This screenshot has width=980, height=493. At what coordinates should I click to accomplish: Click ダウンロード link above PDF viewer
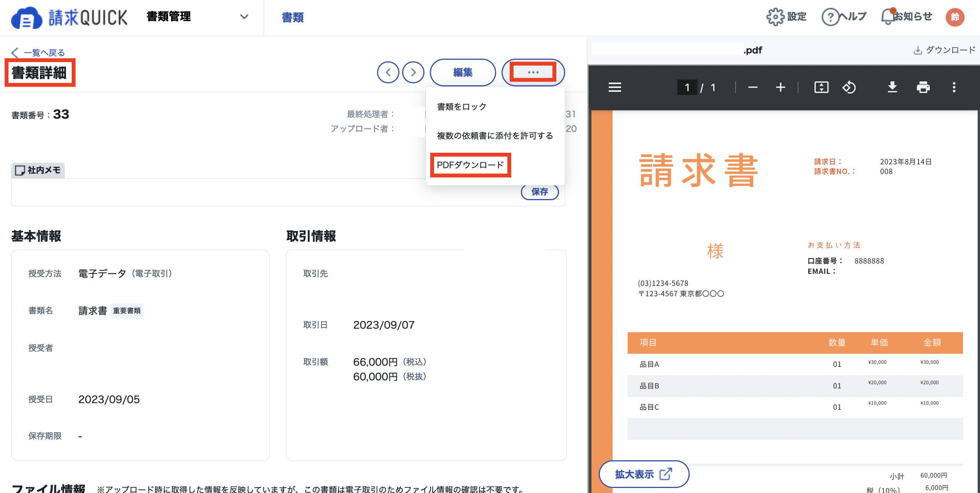pos(945,50)
